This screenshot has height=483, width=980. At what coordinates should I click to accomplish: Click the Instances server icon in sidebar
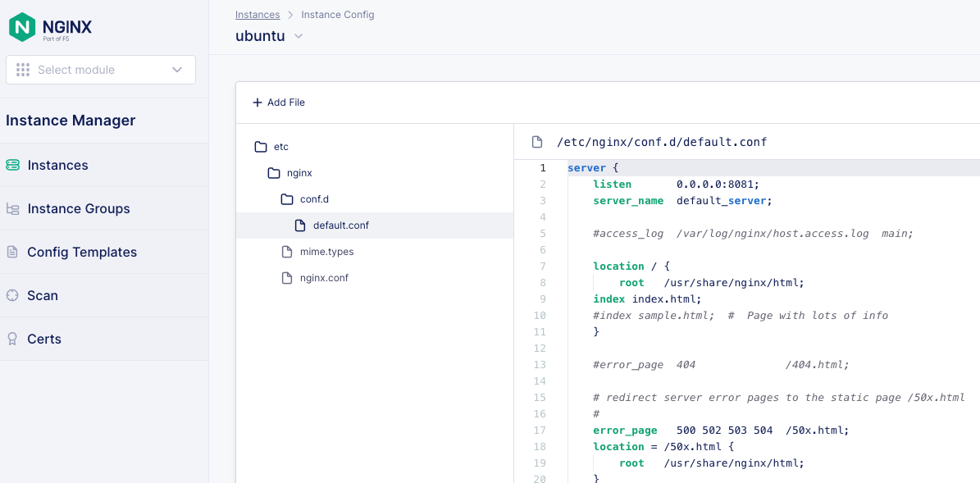point(12,165)
